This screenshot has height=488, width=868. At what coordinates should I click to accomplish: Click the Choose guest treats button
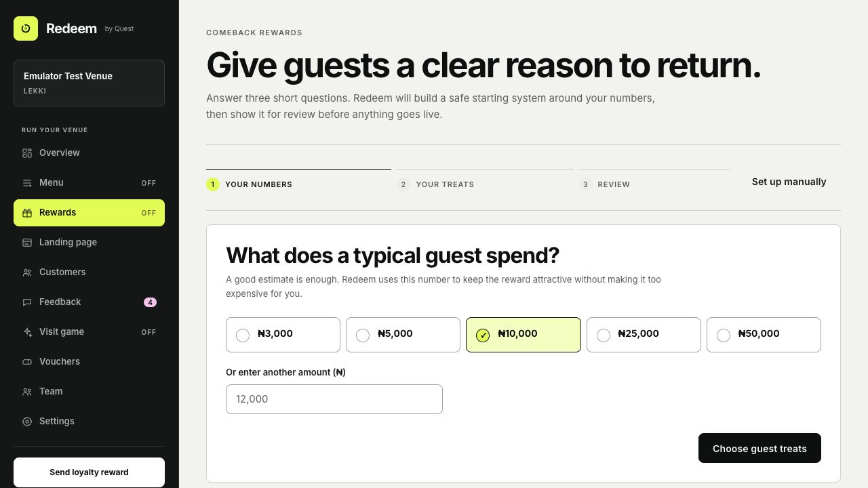coord(759,448)
